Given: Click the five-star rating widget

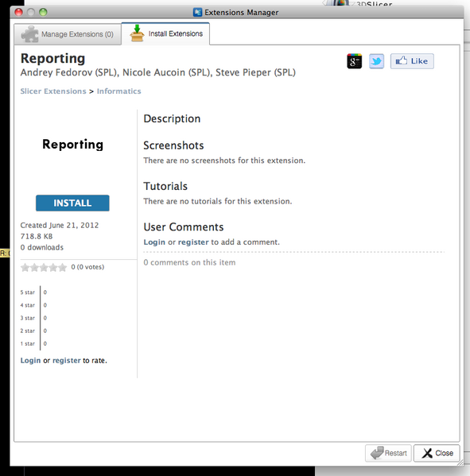Looking at the screenshot, I should click(x=44, y=267).
